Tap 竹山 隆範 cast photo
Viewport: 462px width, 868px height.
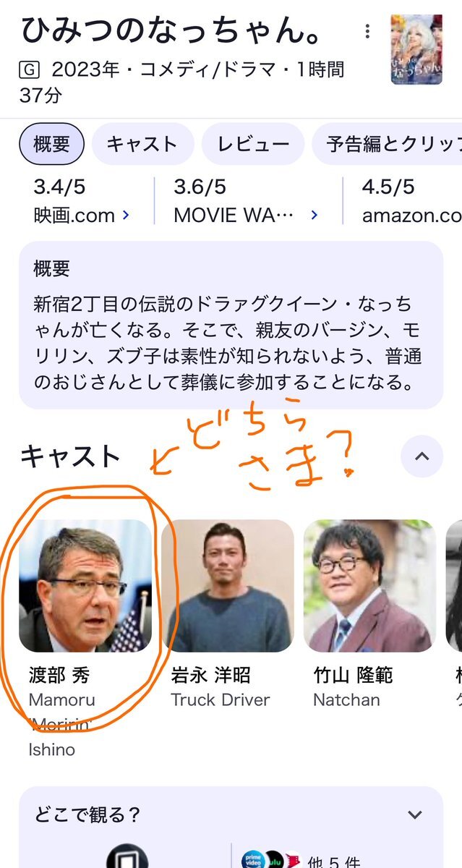(x=370, y=586)
